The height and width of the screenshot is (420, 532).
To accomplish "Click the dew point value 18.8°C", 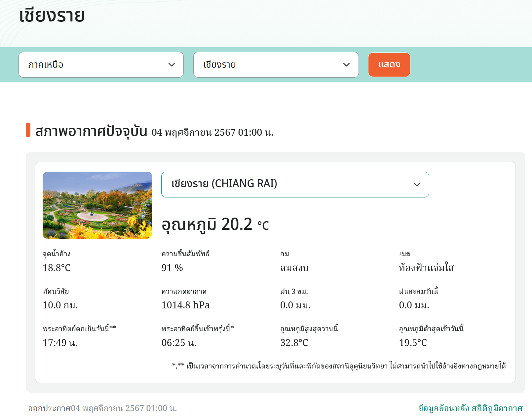I will [57, 268].
